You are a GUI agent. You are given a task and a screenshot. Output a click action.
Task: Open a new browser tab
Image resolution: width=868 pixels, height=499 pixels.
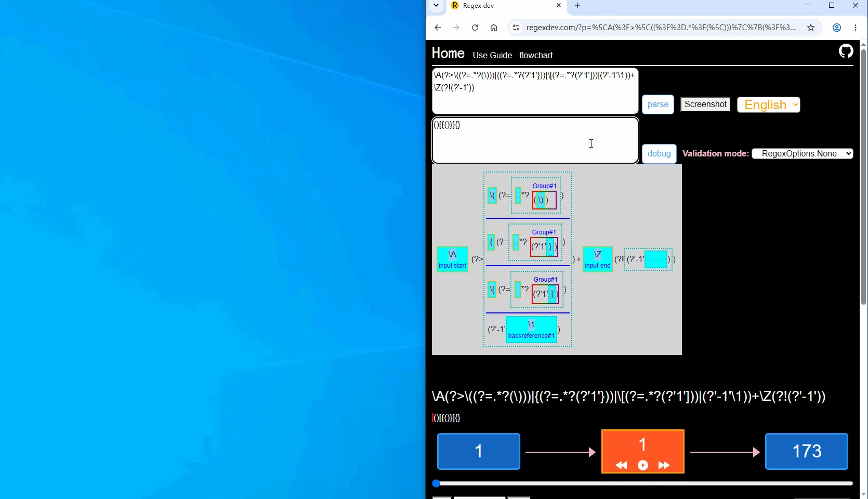577,5
